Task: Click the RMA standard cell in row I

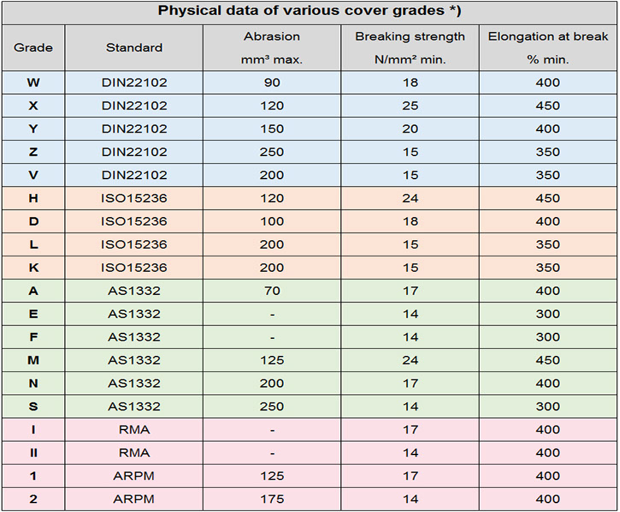Action: 134,430
